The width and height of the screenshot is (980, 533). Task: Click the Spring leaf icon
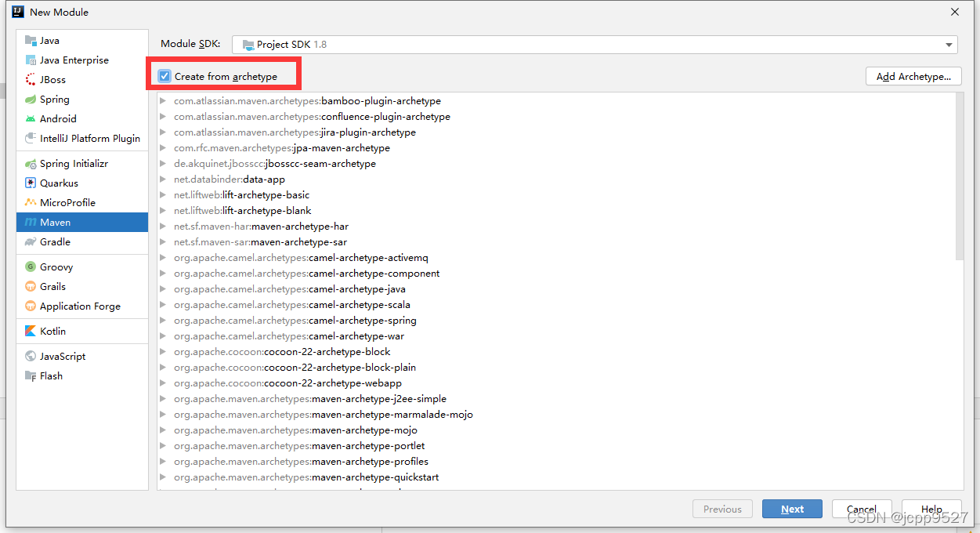(31, 100)
